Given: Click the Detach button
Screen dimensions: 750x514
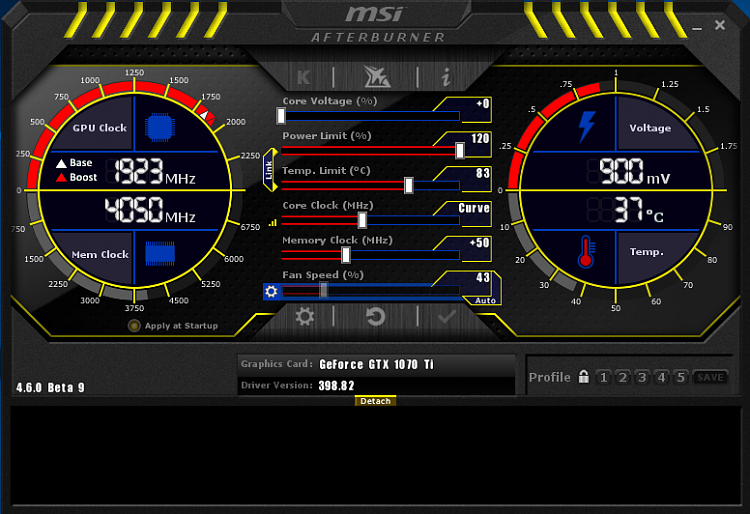Looking at the screenshot, I should click(x=375, y=401).
